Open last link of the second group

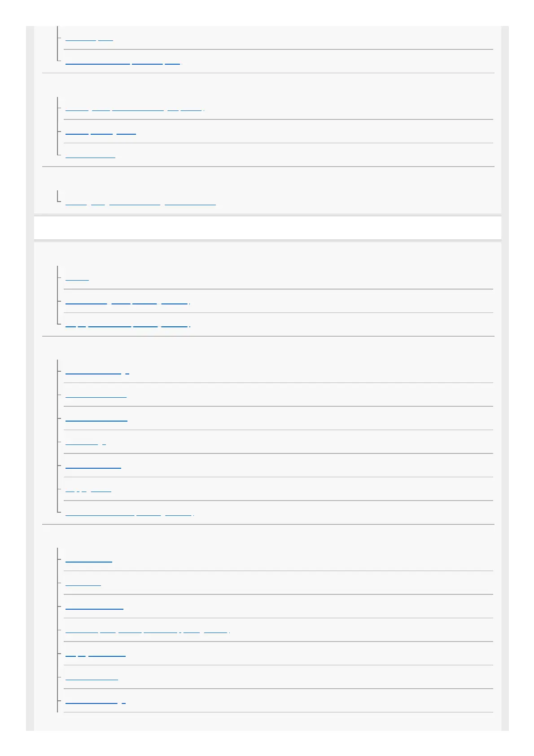click(90, 156)
